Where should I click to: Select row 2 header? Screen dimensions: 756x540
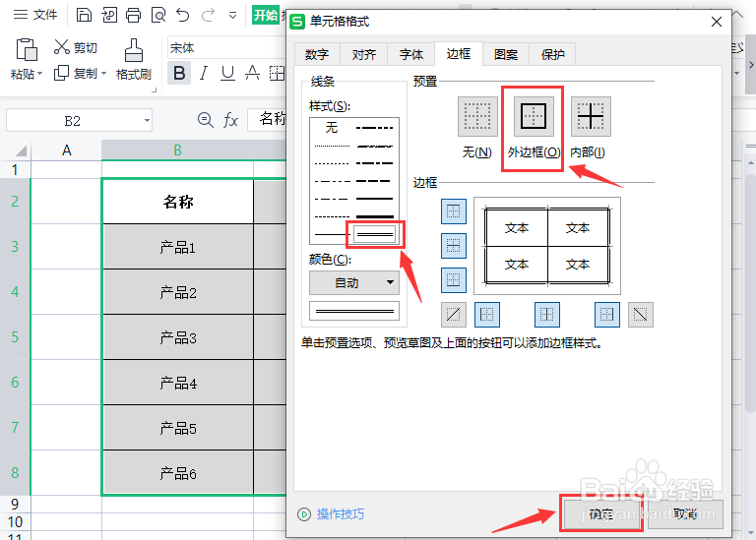15,202
